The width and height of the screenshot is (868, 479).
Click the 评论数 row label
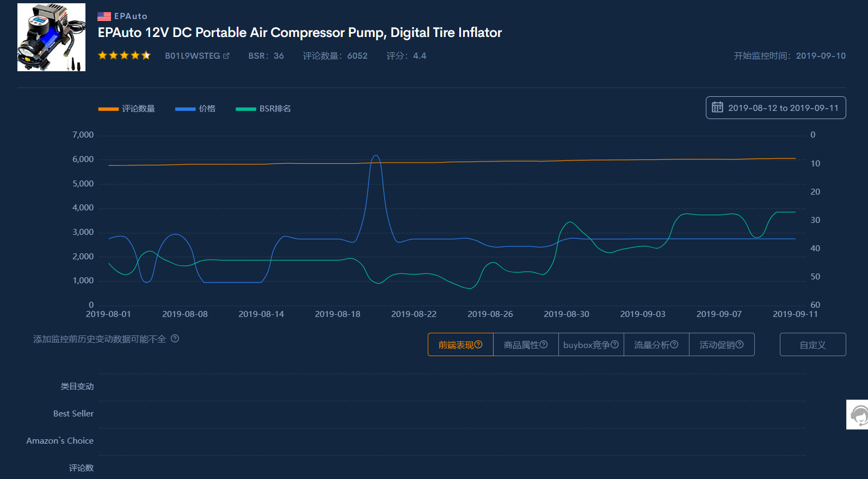(81, 468)
